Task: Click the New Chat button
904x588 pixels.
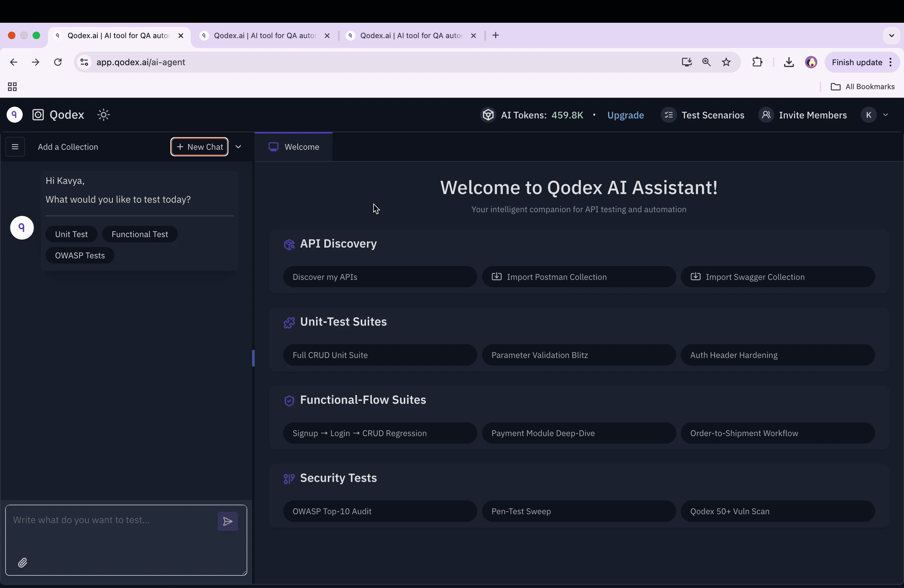Action: (x=200, y=147)
